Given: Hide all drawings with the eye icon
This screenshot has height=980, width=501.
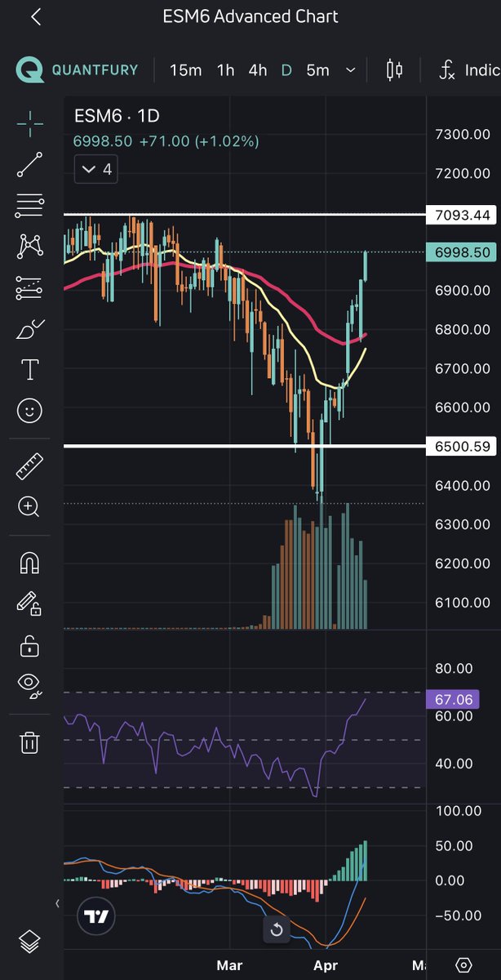Looking at the screenshot, I should point(29,684).
